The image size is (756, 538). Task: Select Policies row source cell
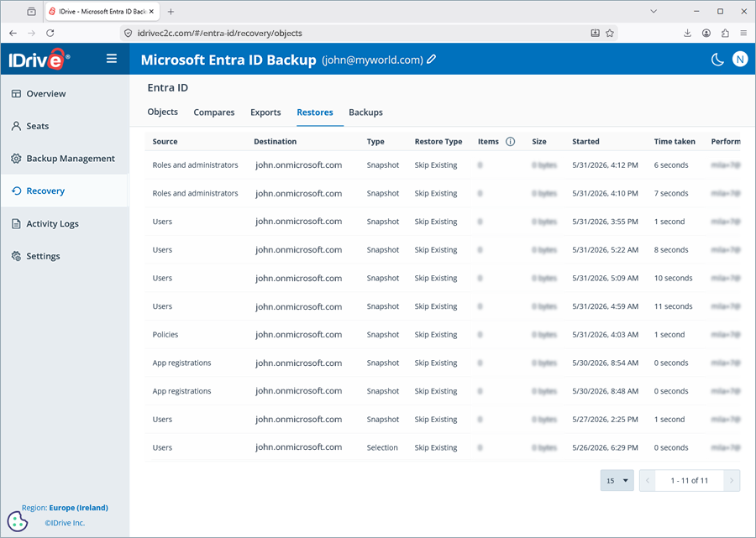(x=165, y=335)
